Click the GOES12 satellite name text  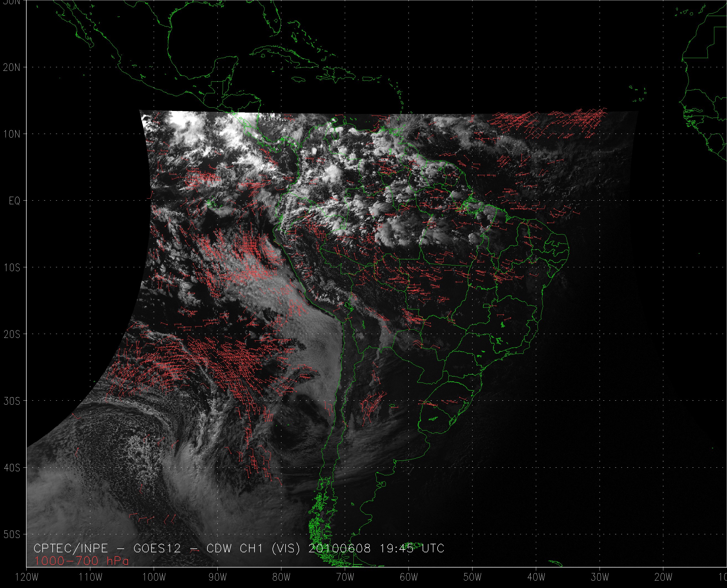click(157, 548)
